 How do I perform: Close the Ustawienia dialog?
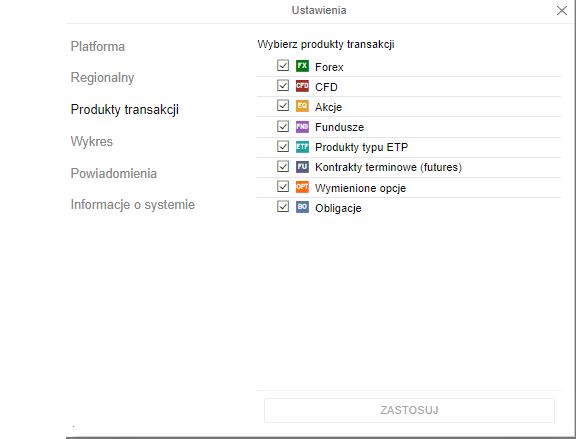point(562,11)
